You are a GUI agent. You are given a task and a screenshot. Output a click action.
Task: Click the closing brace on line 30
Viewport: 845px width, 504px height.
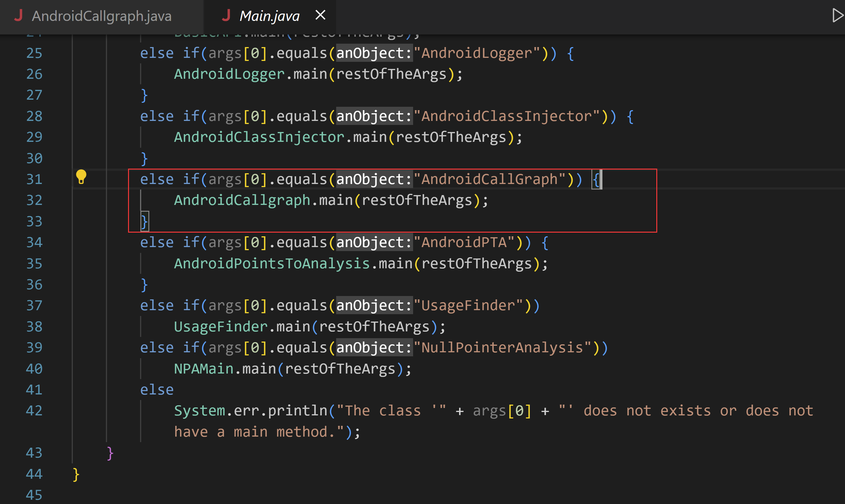[144, 158]
